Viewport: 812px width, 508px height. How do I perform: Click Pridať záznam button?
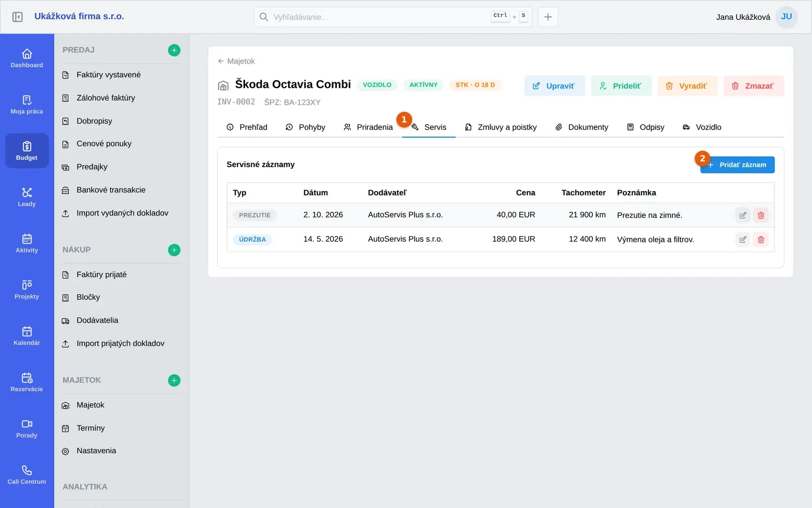[x=737, y=165]
